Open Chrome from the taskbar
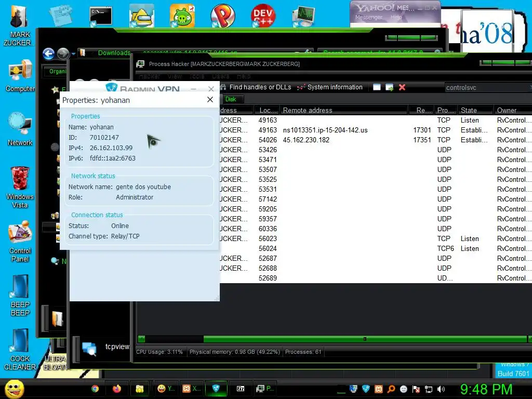The height and width of the screenshot is (399, 532). coord(95,389)
